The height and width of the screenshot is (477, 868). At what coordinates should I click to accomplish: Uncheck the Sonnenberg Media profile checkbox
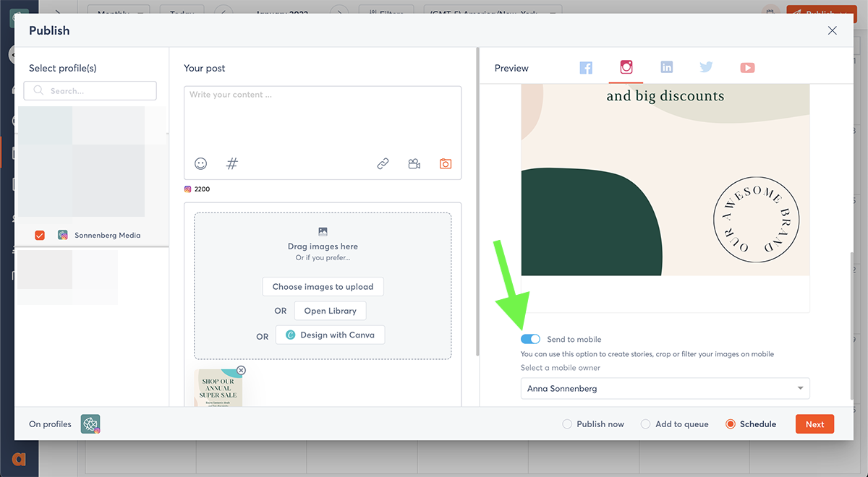(40, 235)
